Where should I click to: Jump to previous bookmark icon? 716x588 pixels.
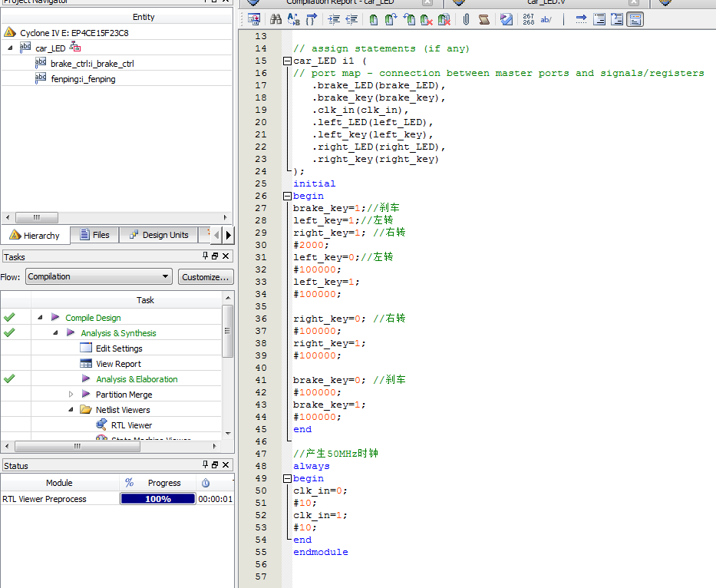[x=409, y=19]
